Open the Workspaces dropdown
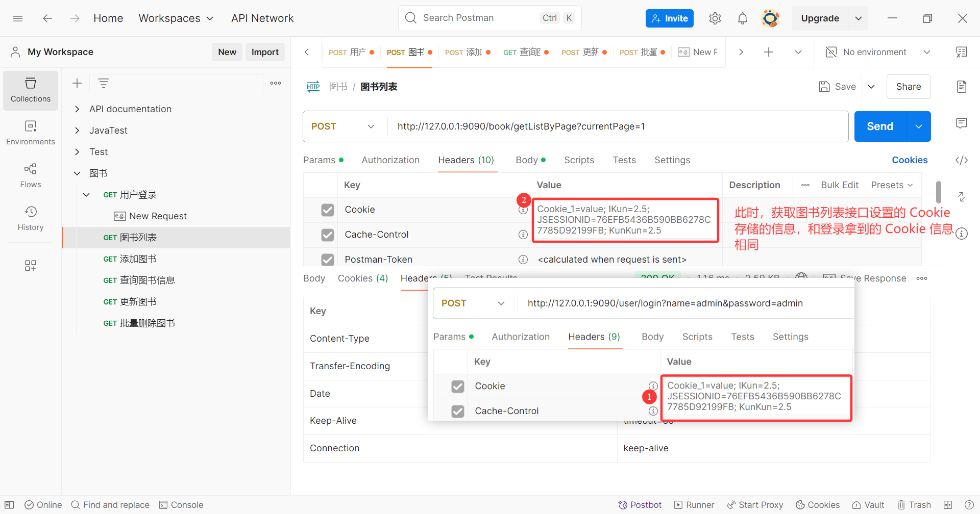 point(176,18)
